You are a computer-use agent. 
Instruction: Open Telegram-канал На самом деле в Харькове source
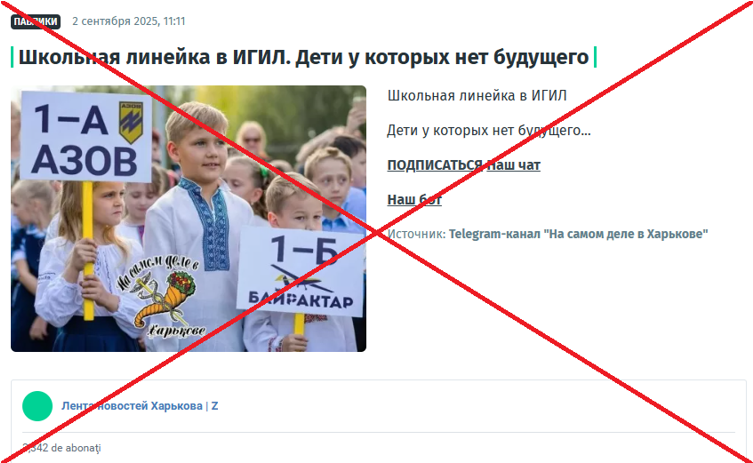tap(578, 234)
